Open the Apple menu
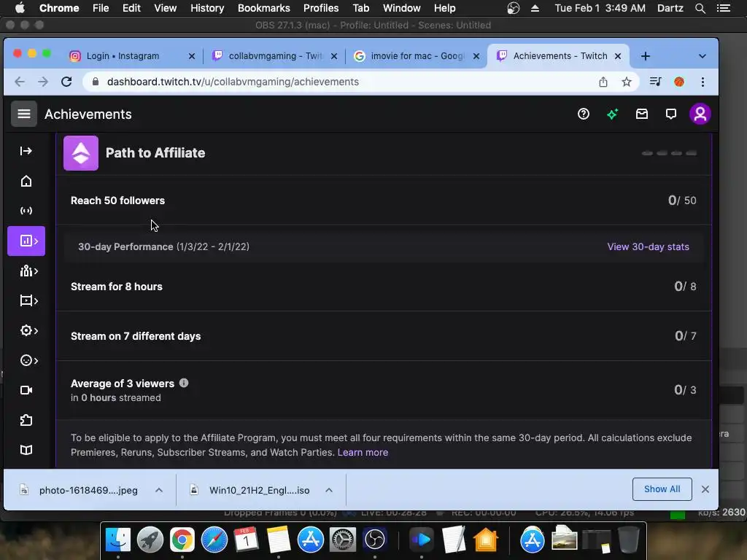 pos(20,8)
